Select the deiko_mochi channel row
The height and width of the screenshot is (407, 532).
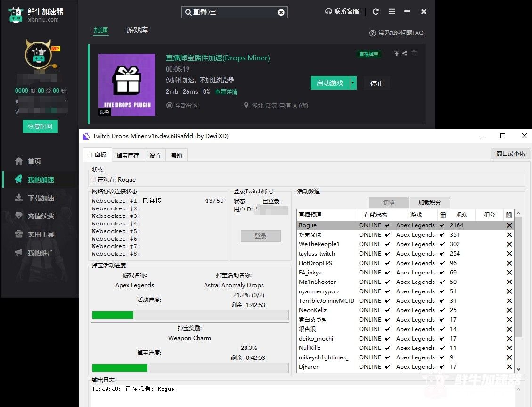point(405,339)
